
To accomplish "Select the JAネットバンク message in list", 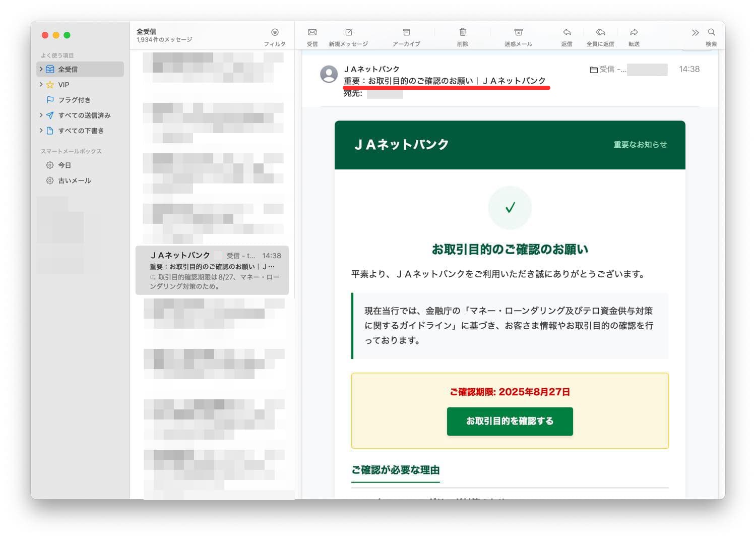I will click(x=212, y=270).
